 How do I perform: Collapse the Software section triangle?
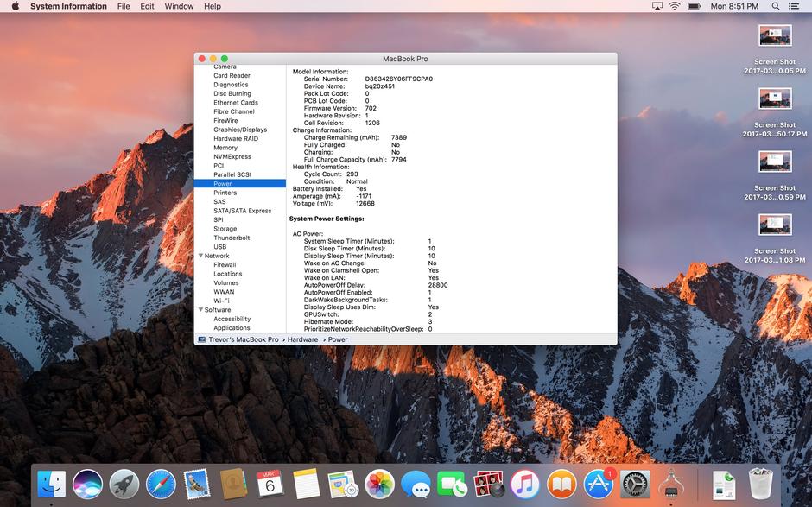click(200, 310)
